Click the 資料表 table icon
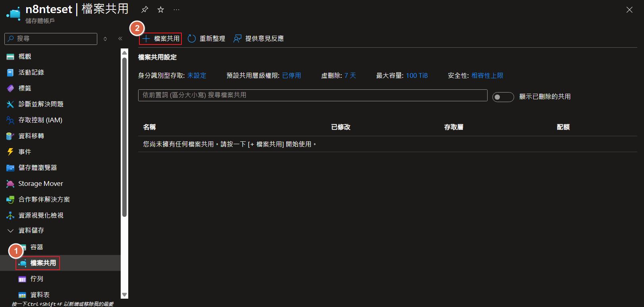644x307 pixels. click(x=22, y=295)
